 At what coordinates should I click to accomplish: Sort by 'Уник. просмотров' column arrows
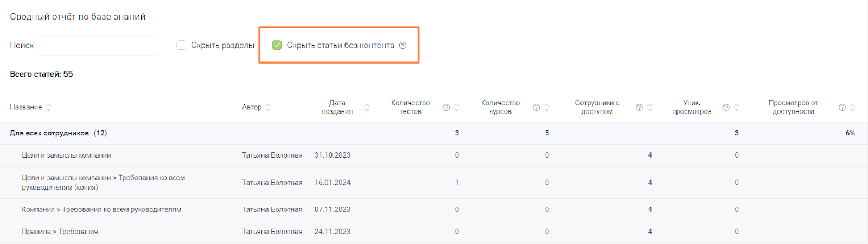click(x=736, y=107)
